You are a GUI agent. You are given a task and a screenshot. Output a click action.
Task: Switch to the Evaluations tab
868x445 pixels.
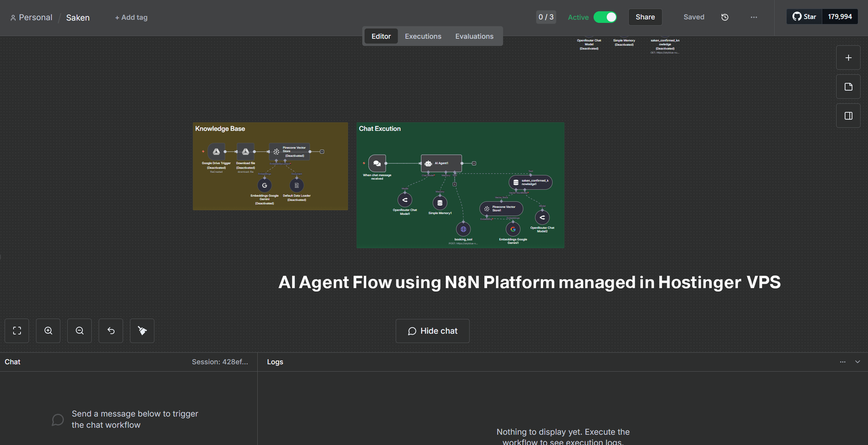[474, 36]
